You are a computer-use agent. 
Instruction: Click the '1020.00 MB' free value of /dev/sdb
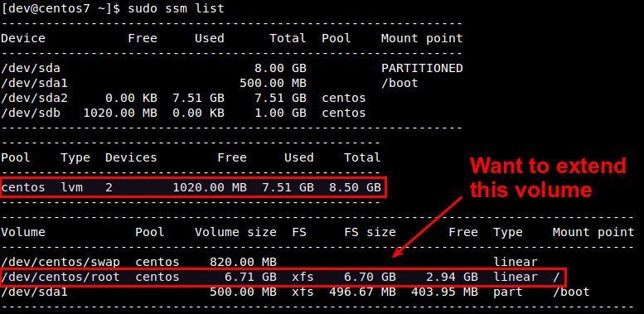click(x=120, y=113)
